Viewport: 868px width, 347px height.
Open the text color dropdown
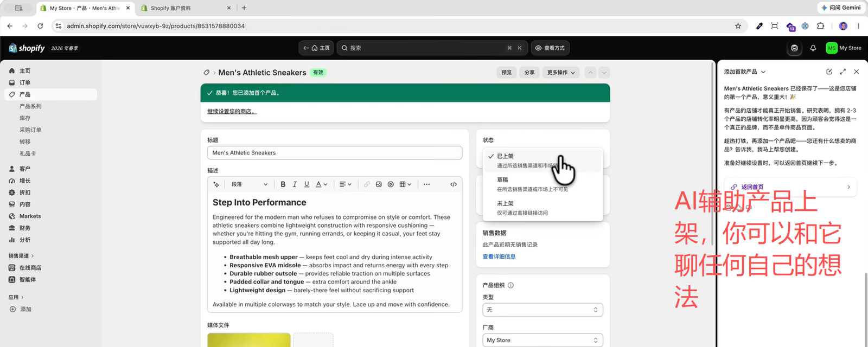[322, 184]
